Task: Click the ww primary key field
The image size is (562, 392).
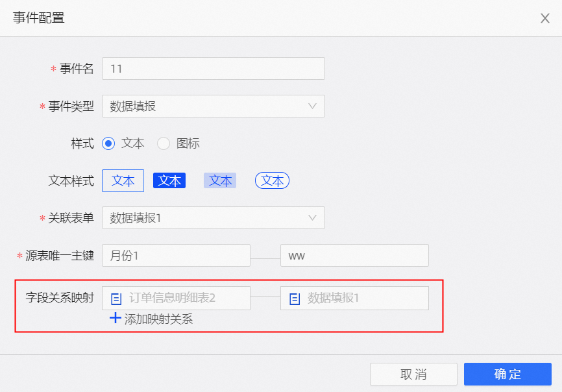Action: point(354,256)
